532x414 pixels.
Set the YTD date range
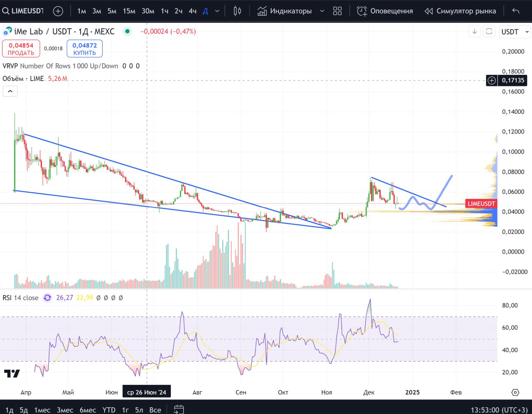[x=109, y=410]
